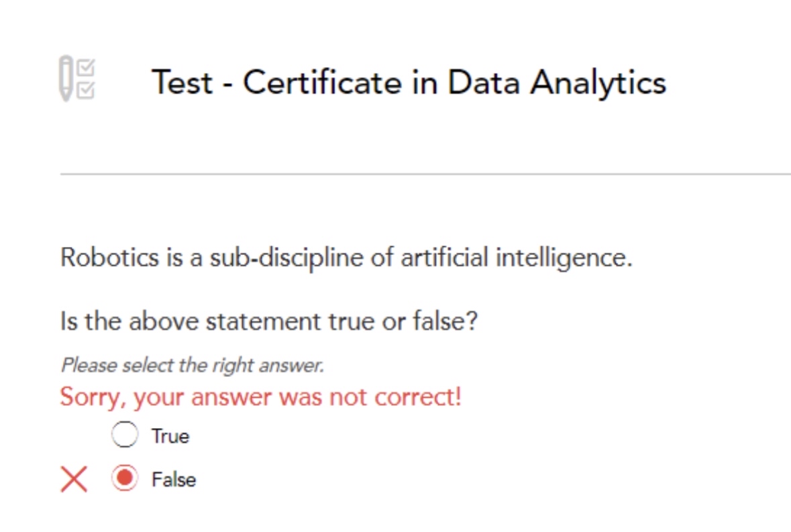Click "artificial intelligence" in the statement
The image size is (791, 532).
pos(515,258)
